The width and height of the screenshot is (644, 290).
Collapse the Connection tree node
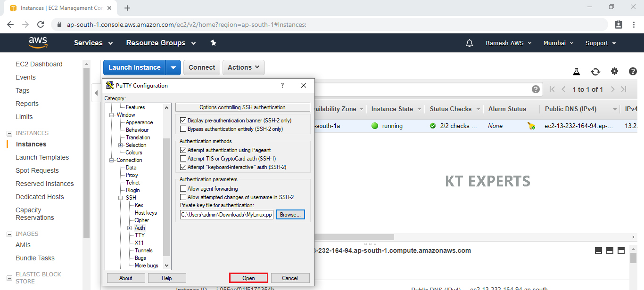tap(112, 160)
